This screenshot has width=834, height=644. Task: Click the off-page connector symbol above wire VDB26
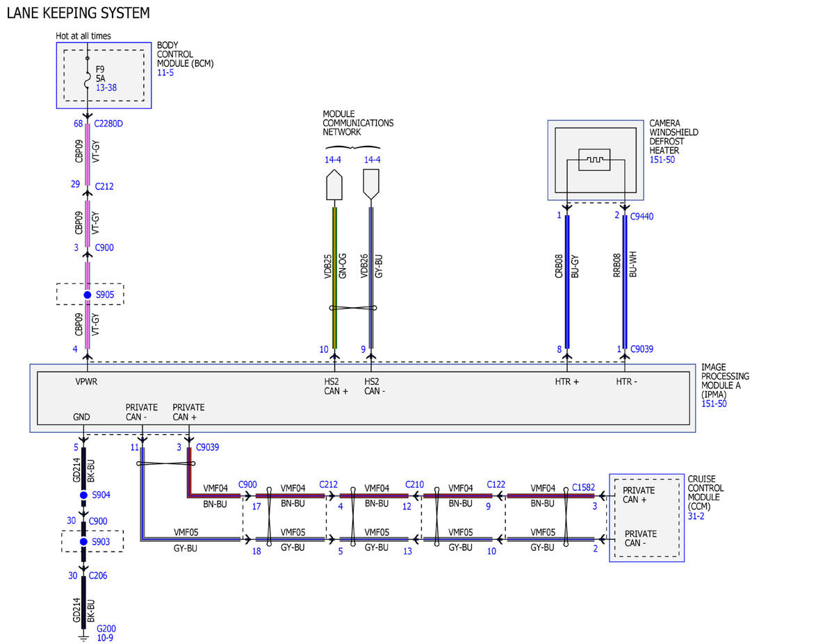[372, 185]
